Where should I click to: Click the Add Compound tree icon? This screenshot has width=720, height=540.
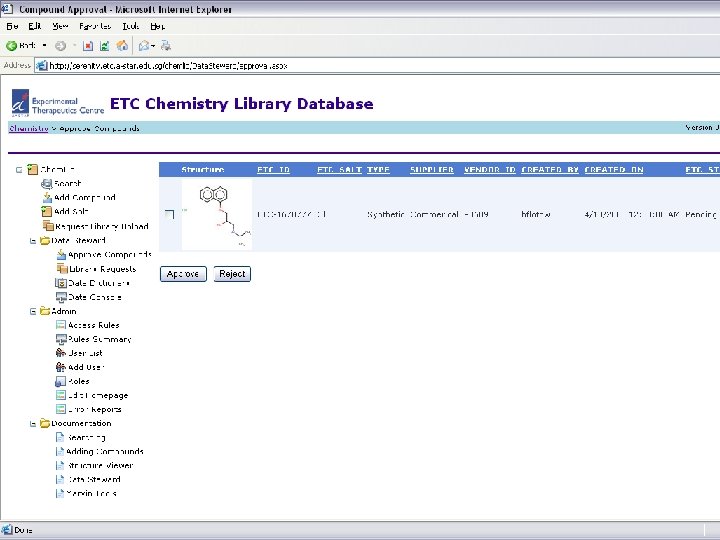(47, 197)
